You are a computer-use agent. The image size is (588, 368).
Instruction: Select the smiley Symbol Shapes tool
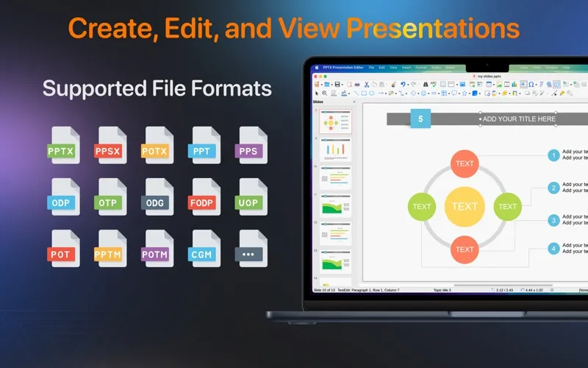pyautogui.click(x=424, y=93)
